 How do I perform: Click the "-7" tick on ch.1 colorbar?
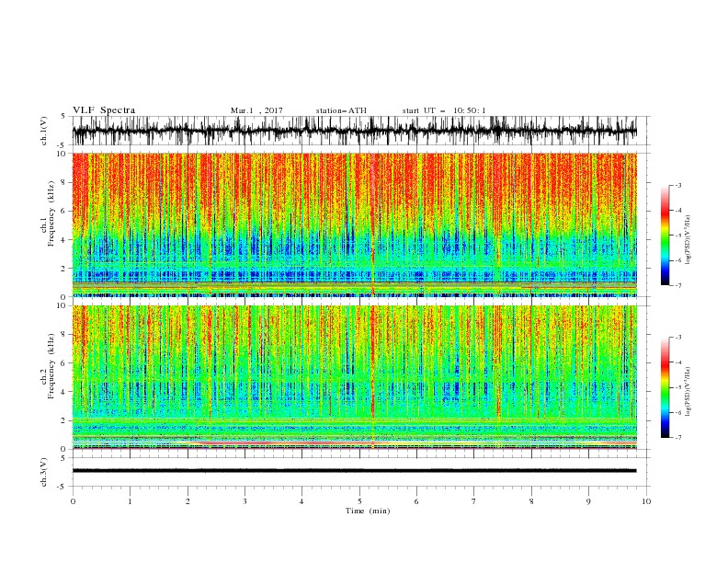(x=678, y=286)
